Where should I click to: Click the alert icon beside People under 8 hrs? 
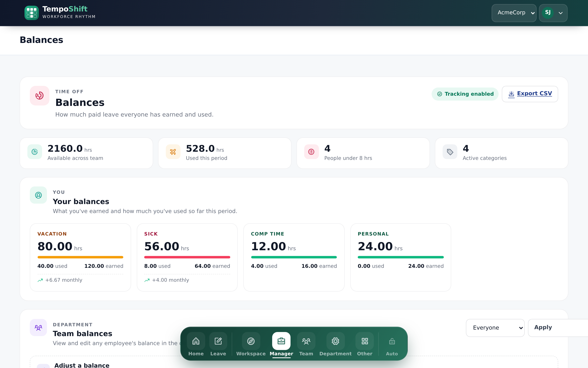pos(311,152)
